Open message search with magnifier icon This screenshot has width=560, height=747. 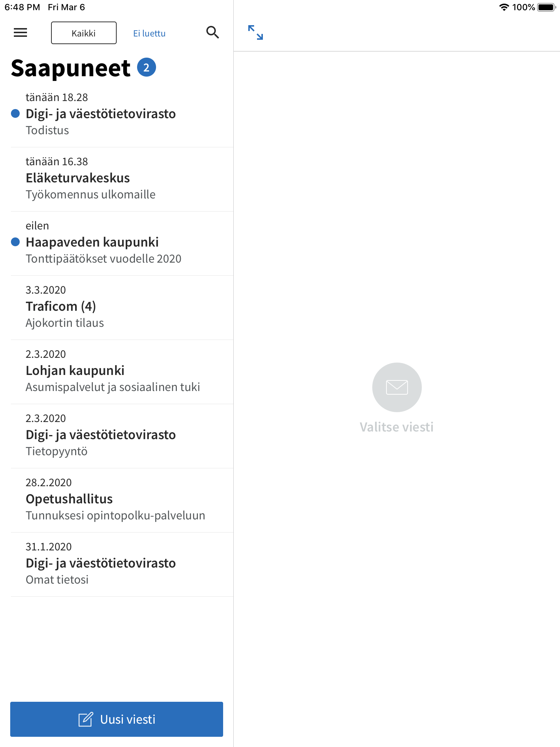click(213, 32)
